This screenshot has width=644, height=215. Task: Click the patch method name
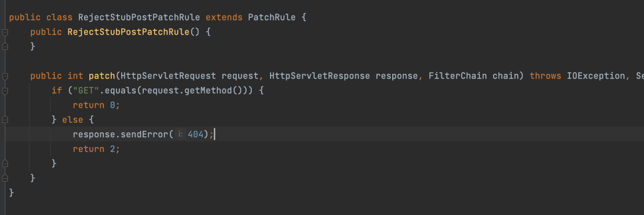(102, 76)
